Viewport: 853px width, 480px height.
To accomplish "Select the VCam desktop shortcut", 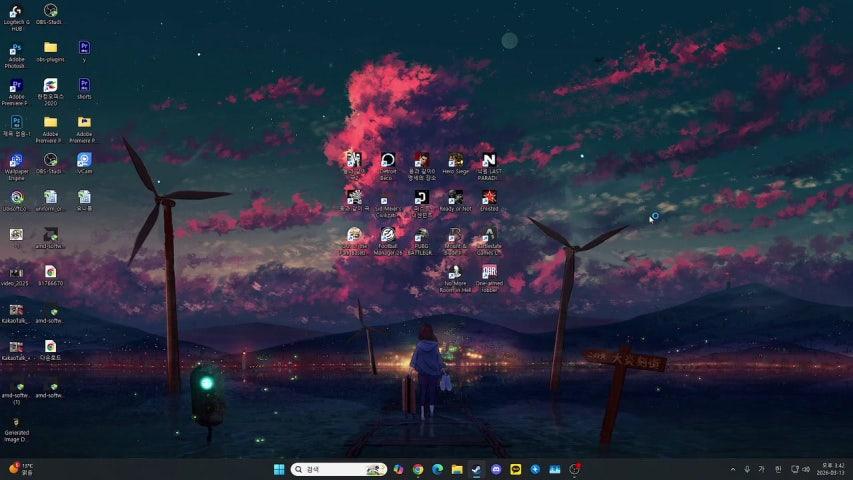I will click(x=84, y=161).
